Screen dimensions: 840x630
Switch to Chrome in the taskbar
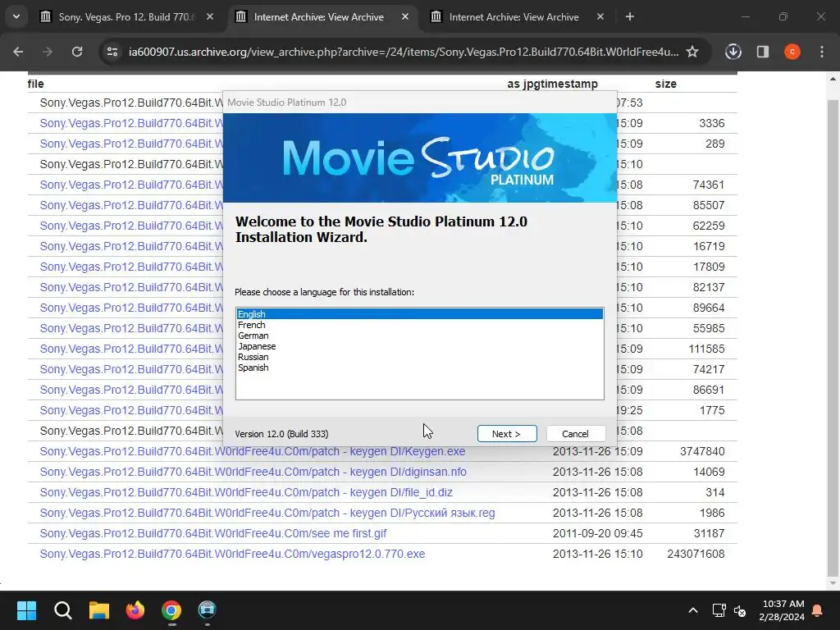[x=171, y=610]
